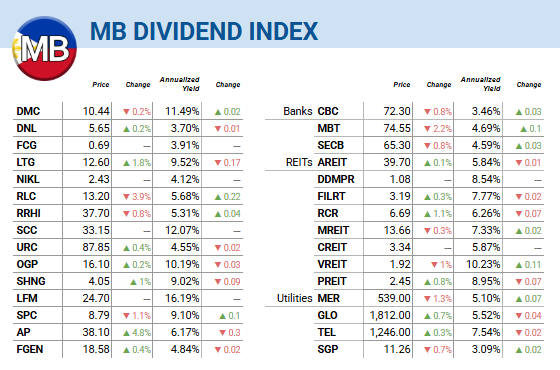Click the LTG ticker label
The width and height of the screenshot is (560, 370).
point(26,162)
